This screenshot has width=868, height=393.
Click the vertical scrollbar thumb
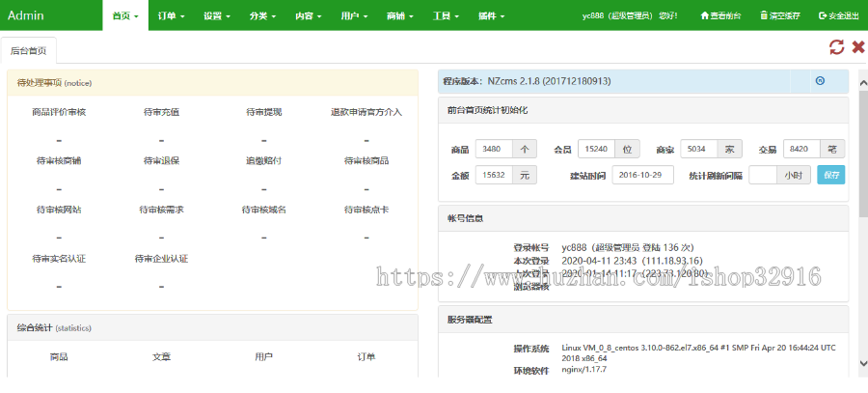pos(863,153)
